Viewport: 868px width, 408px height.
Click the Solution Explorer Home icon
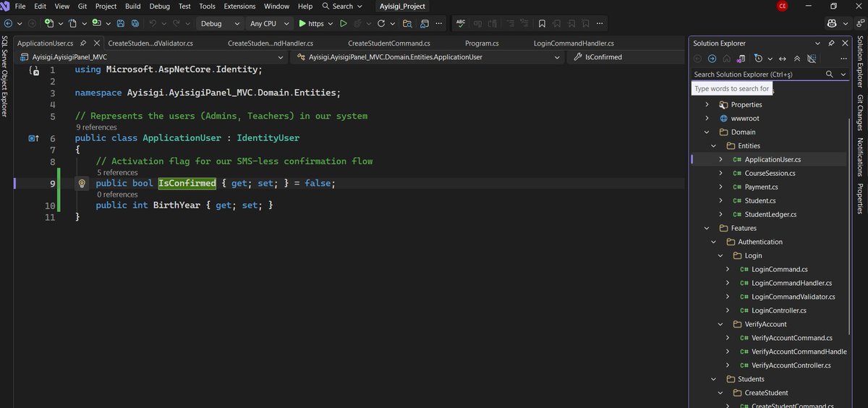tap(727, 59)
